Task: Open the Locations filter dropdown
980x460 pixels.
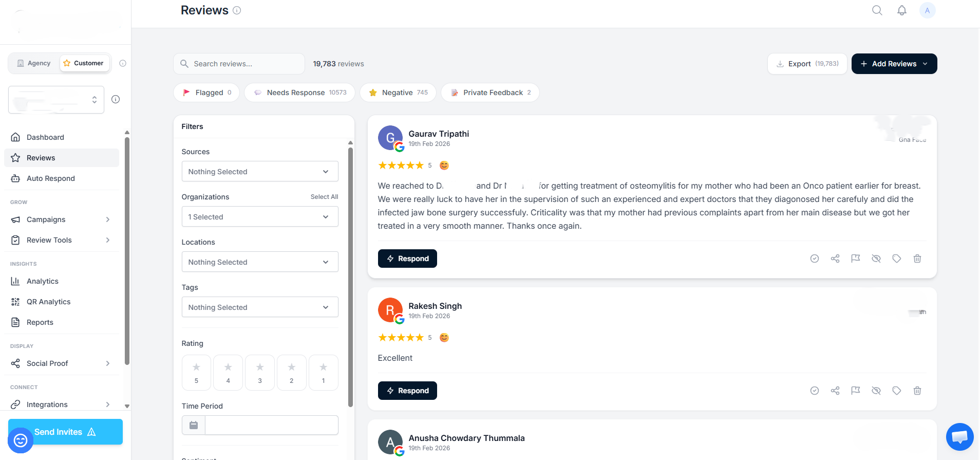Action: 260,262
